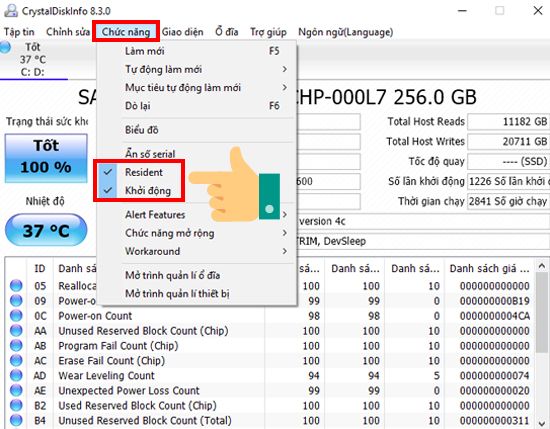Click the Danh sách giá column header
Viewport: 550px width, 429px height.
tap(489, 269)
